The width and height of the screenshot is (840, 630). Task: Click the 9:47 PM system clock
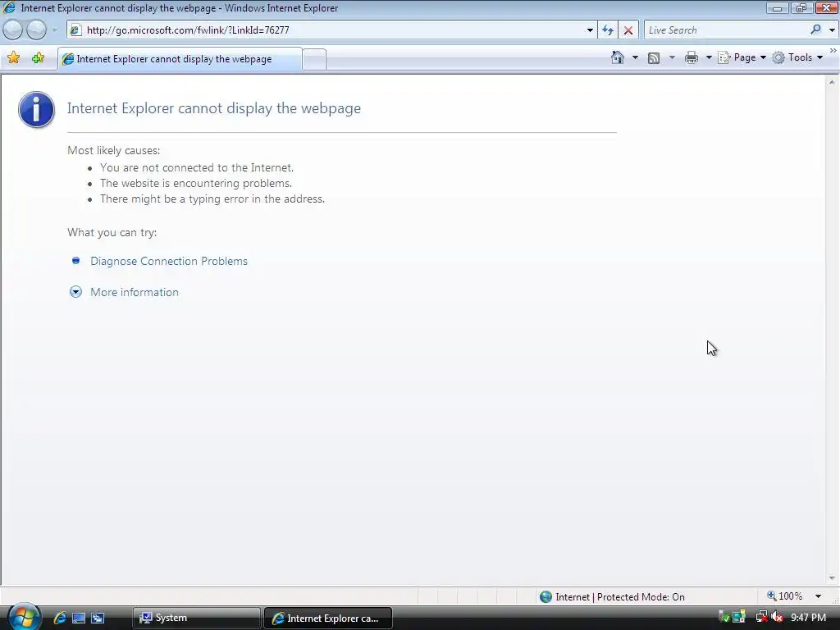click(x=808, y=618)
